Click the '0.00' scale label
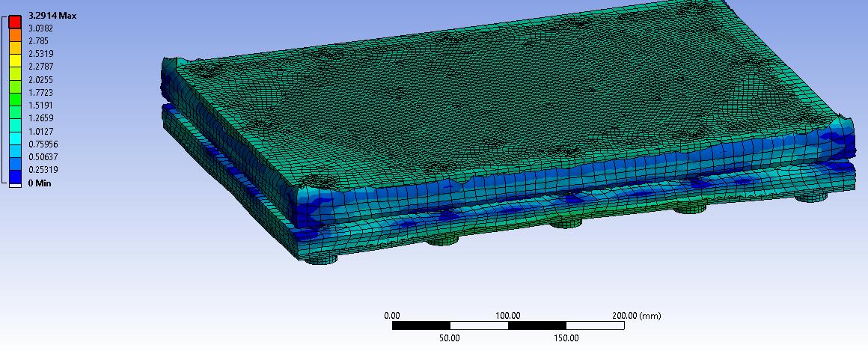 coord(392,316)
